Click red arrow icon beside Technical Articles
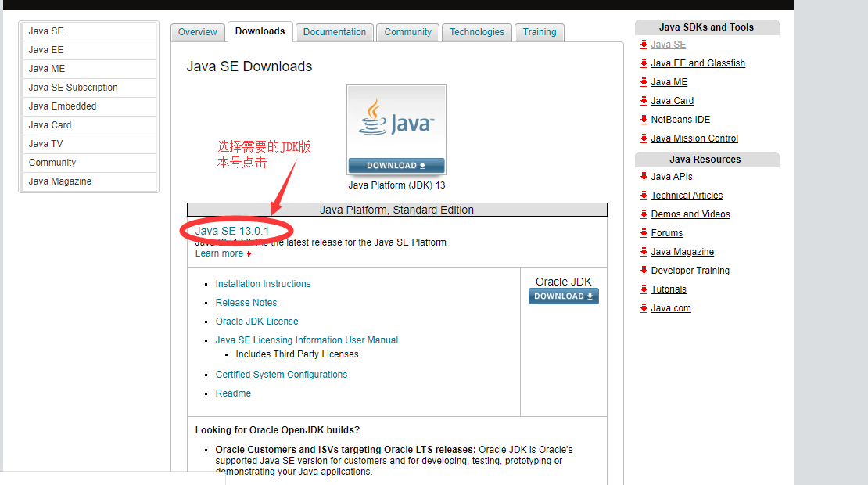 pos(644,196)
